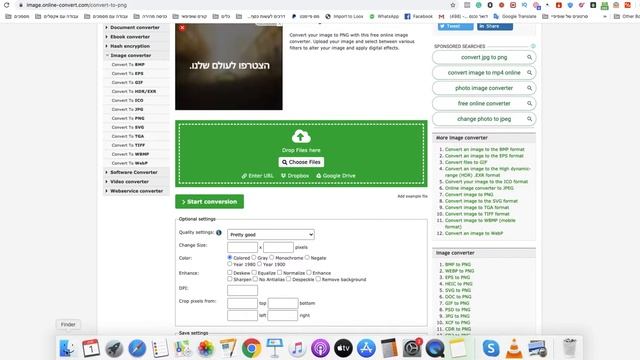The width and height of the screenshot is (640, 360).
Task: Click the browser address bar URL
Action: click(x=77, y=5)
